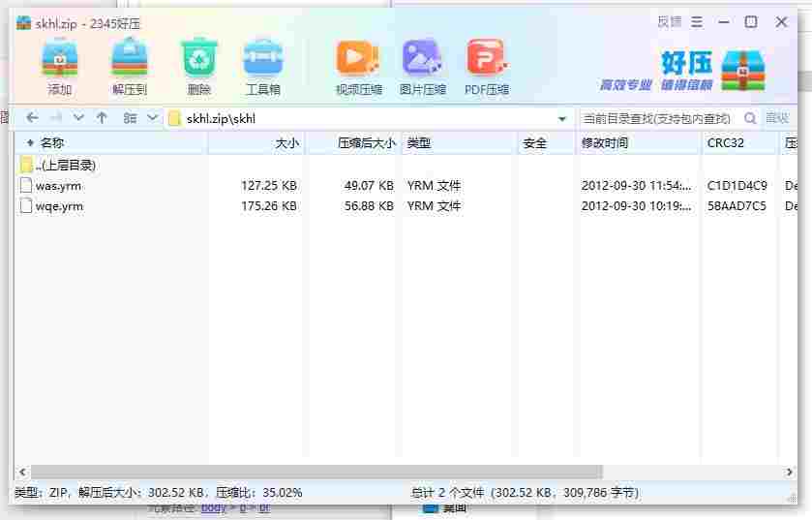The image size is (812, 520).
Task: Sort by the 名称 column header
Action: tap(111, 143)
